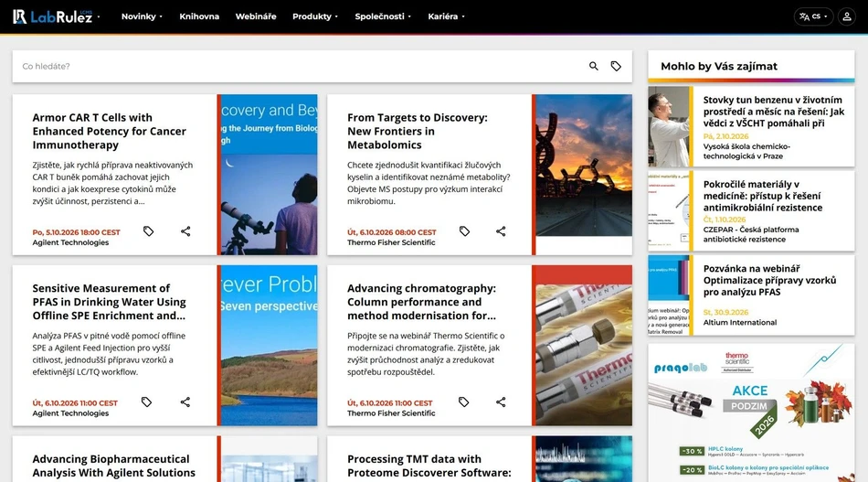
Task: Open article 'Pokročilé materiály v medicíně'
Action: point(763,196)
